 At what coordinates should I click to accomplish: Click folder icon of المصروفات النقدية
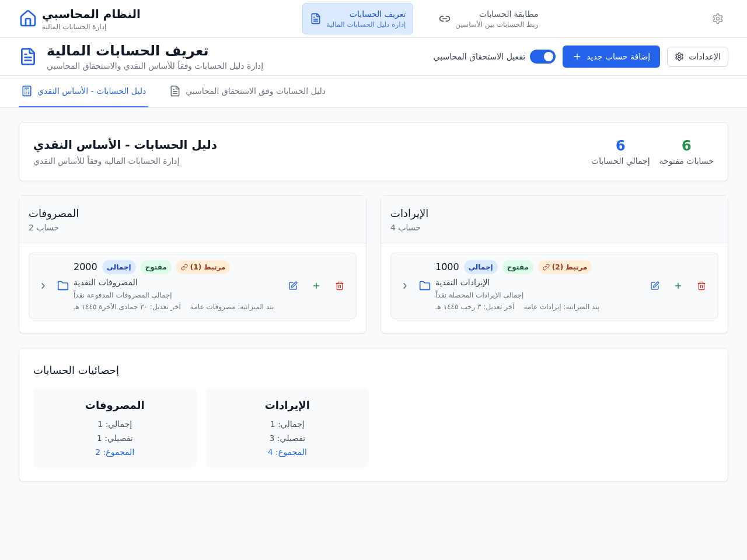pos(63,286)
